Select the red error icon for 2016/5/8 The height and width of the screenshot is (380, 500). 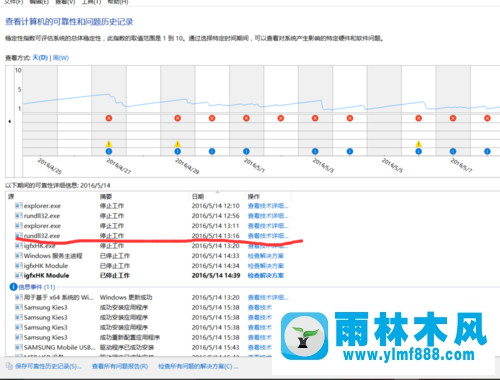coord(487,118)
